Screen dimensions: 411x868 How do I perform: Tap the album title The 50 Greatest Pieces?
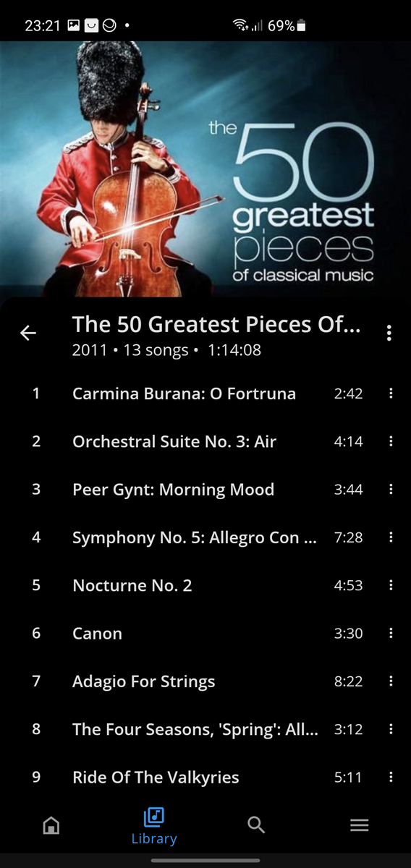[216, 324]
